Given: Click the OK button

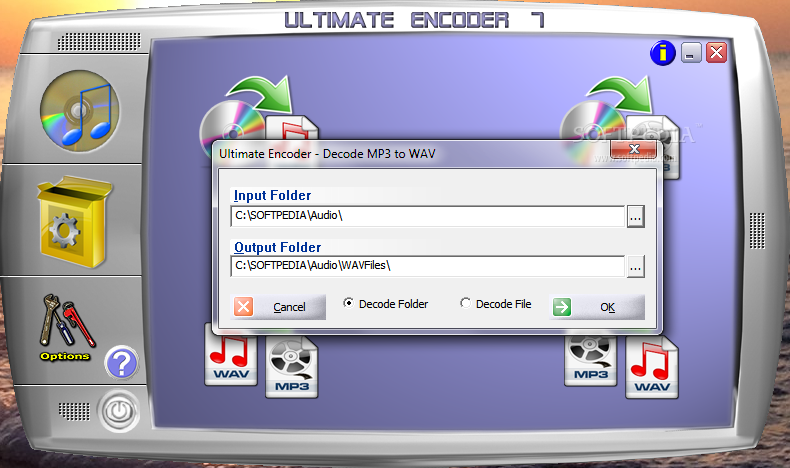Looking at the screenshot, I should coord(597,307).
